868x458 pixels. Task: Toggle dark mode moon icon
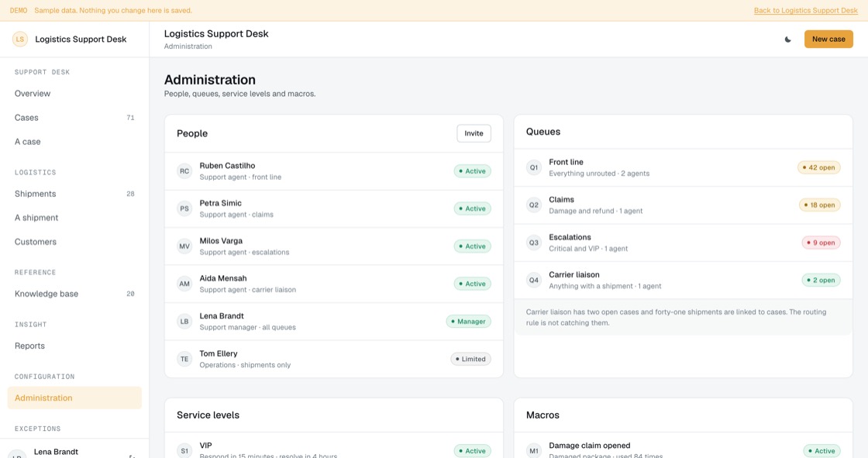[787, 40]
